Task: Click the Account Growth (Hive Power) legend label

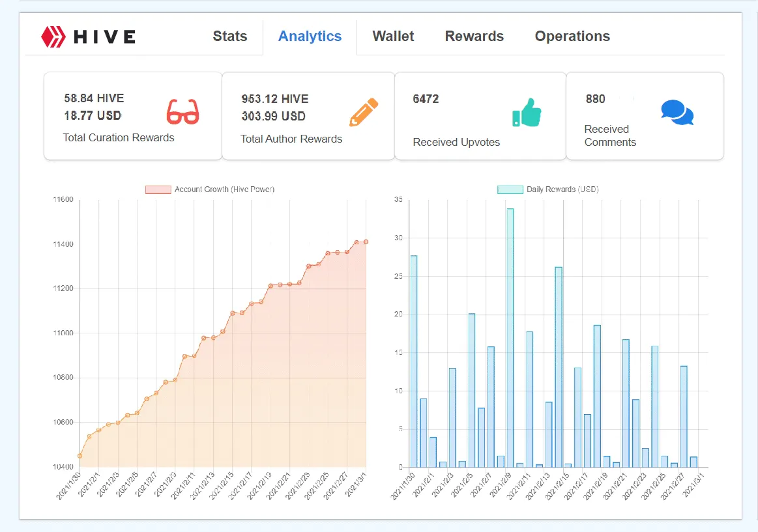Action: [x=224, y=189]
